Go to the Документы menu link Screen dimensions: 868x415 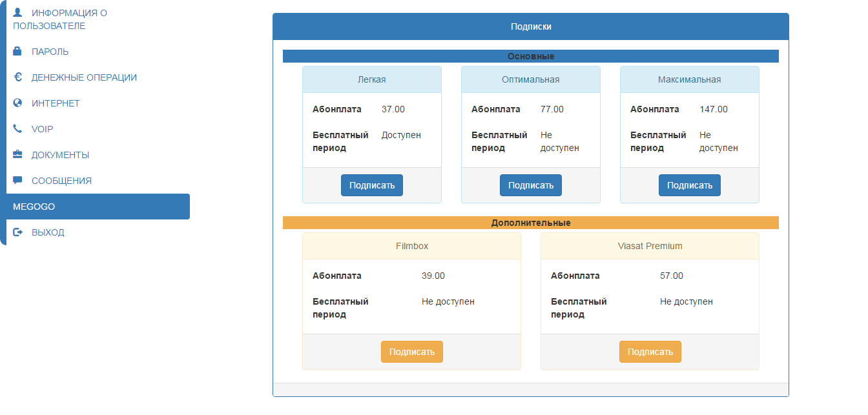[x=60, y=155]
